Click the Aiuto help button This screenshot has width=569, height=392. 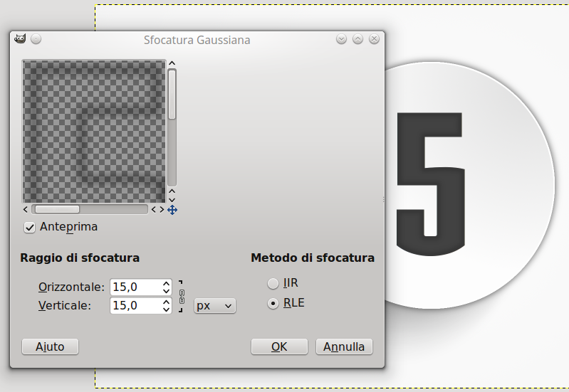50,346
